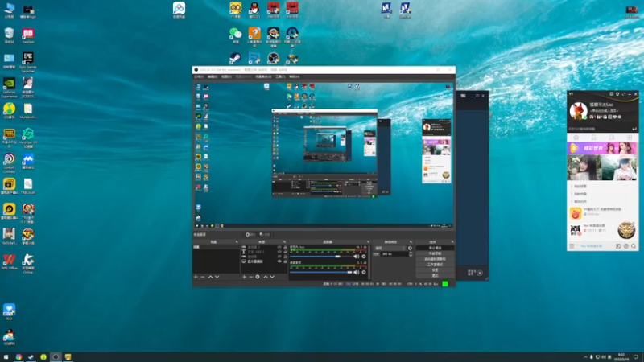Screen dimensions: 644x362
Task: Remove the selected scene with minus button
Action: 203,277
